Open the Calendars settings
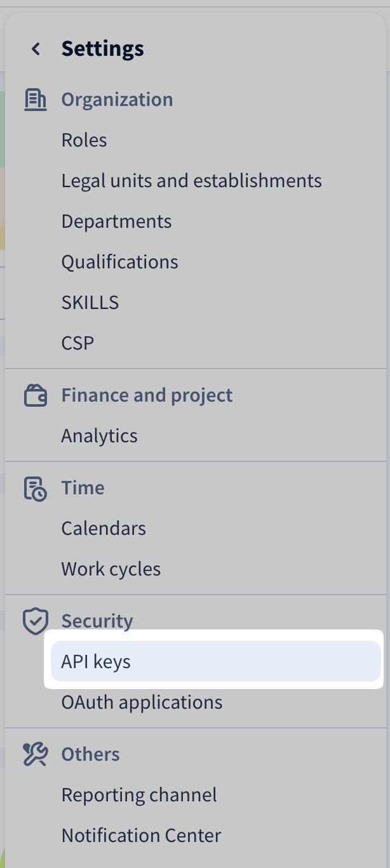 pos(104,529)
